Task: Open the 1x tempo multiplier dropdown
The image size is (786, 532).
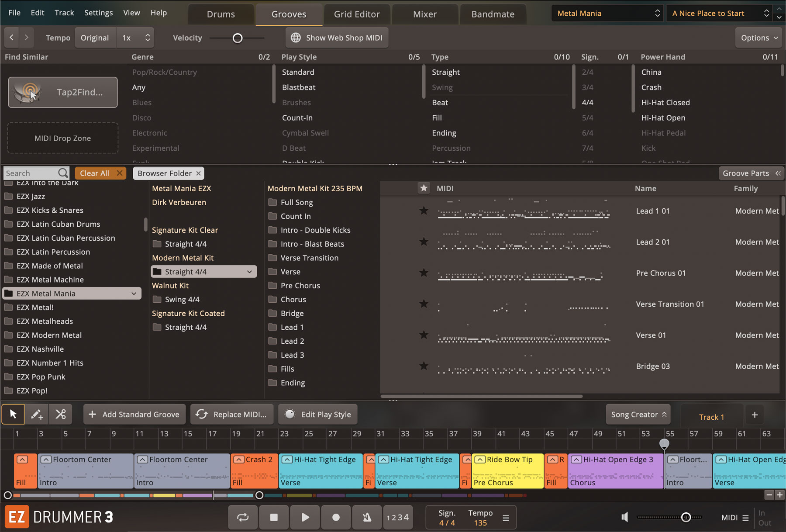Action: tap(136, 38)
